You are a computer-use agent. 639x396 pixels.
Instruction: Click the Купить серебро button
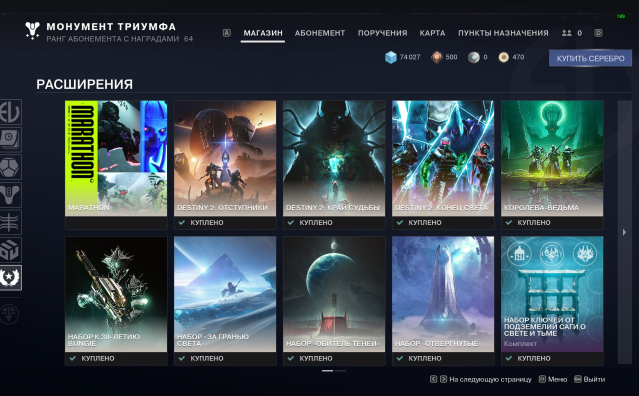[591, 58]
